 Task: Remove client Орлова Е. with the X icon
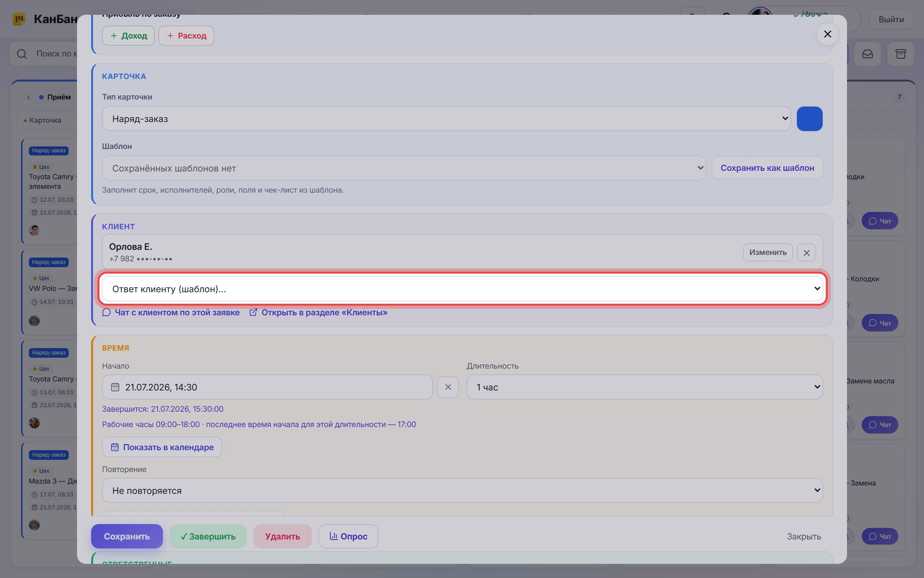[x=806, y=253]
